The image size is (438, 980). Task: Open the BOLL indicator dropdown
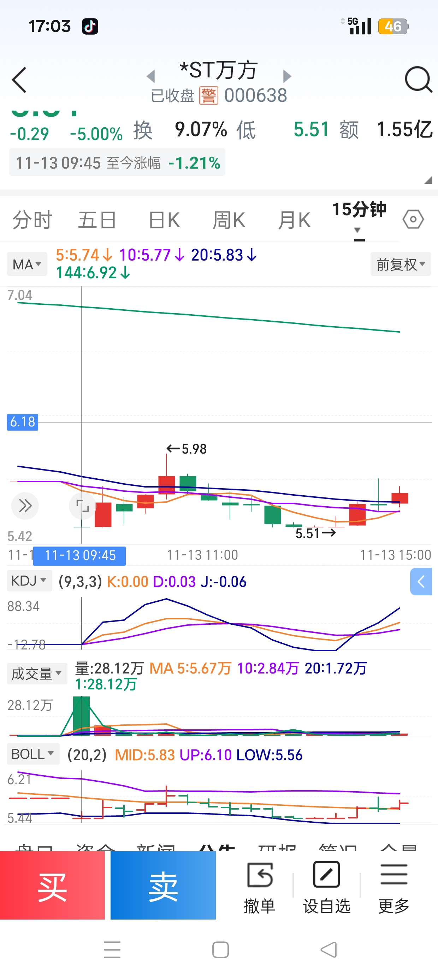point(33,754)
